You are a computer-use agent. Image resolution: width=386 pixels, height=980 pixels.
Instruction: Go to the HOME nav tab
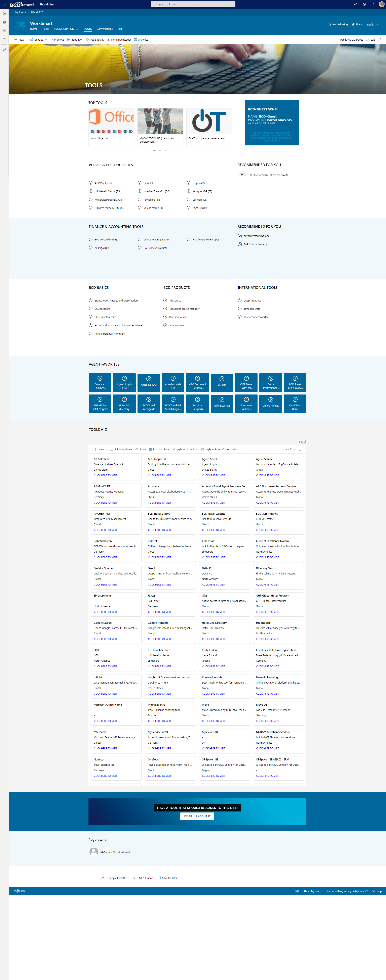[x=34, y=29]
